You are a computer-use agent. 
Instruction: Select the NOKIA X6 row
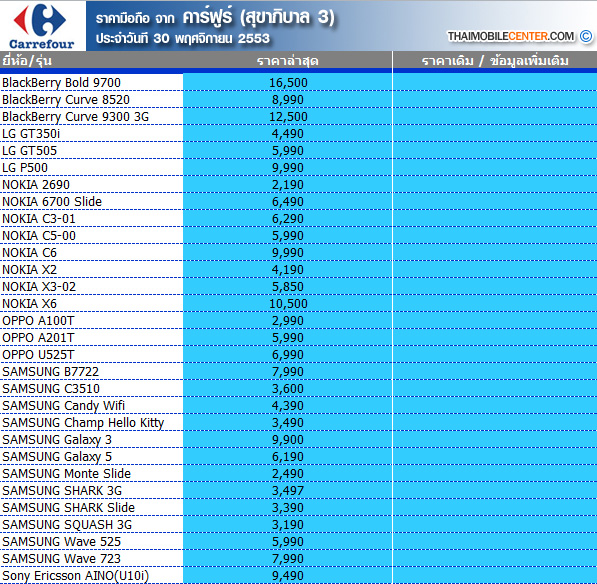(x=298, y=303)
